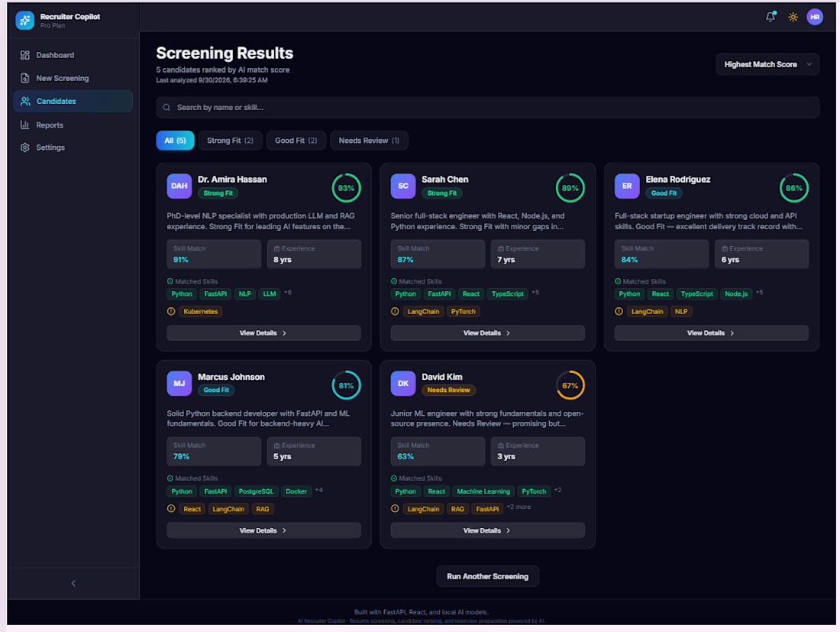Select the All (5) filter tab
Screen dimensions: 840x632
coord(175,141)
